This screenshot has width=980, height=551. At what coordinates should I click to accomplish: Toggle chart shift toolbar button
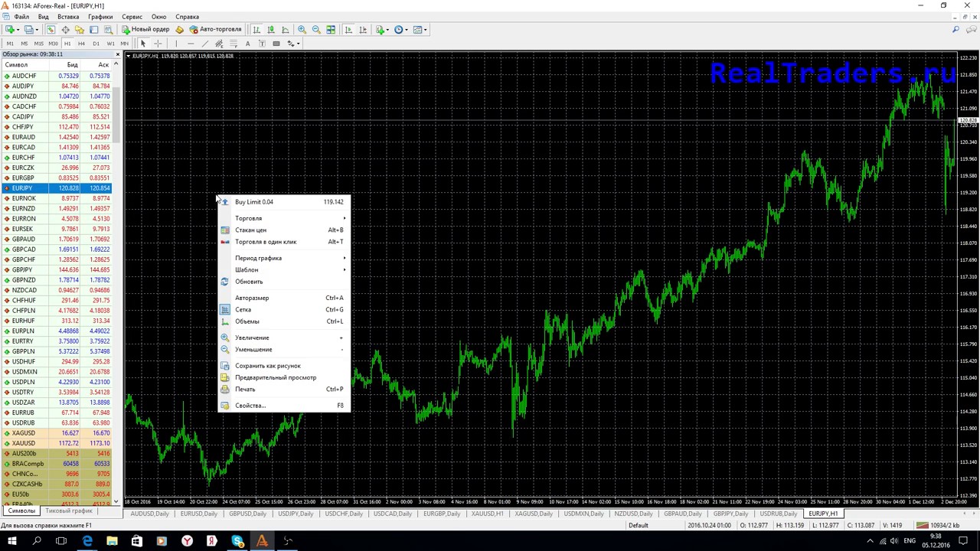362,30
